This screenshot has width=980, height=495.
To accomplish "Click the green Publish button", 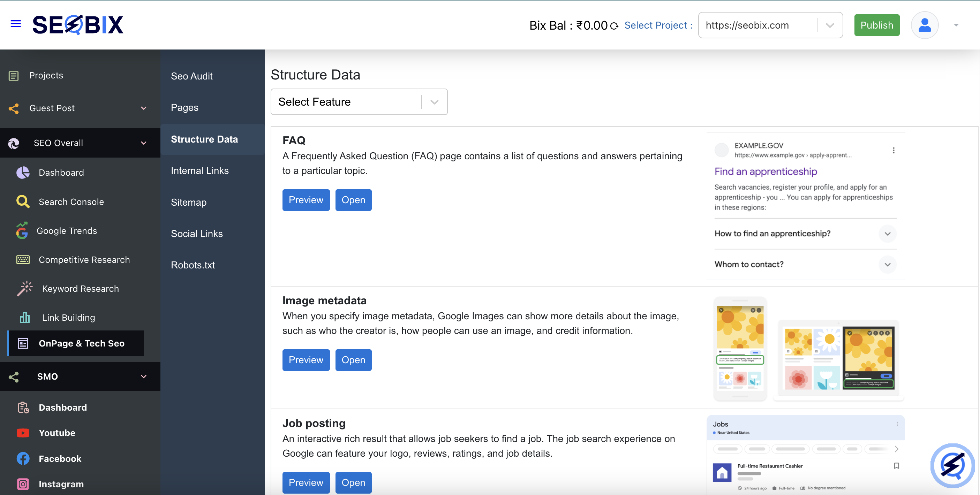I will tap(876, 25).
